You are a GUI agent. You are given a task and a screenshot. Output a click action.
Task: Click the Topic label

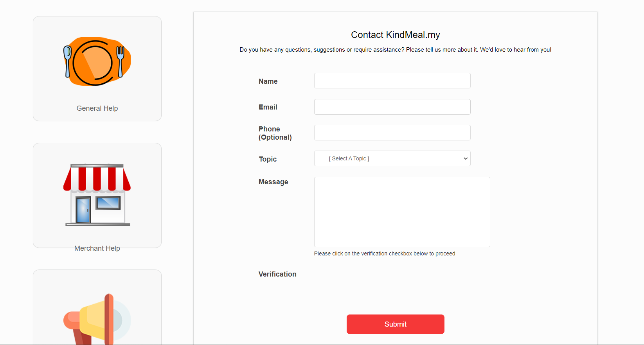pos(268,159)
